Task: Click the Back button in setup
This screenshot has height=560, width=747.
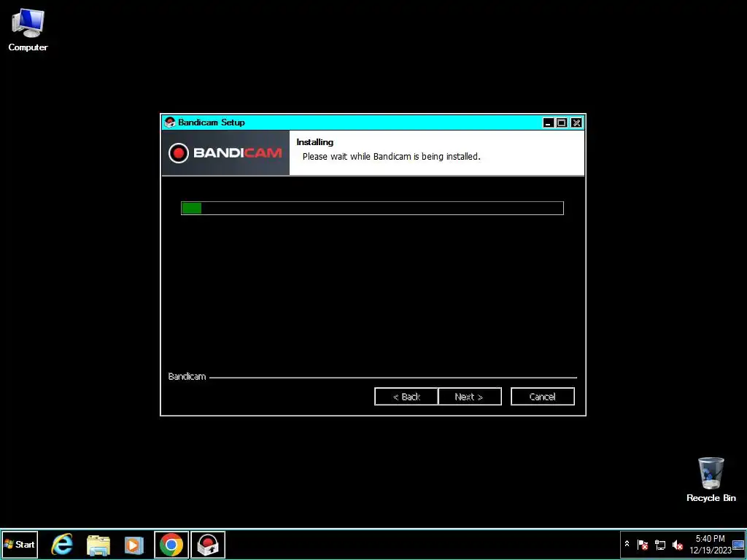Action: tap(406, 397)
